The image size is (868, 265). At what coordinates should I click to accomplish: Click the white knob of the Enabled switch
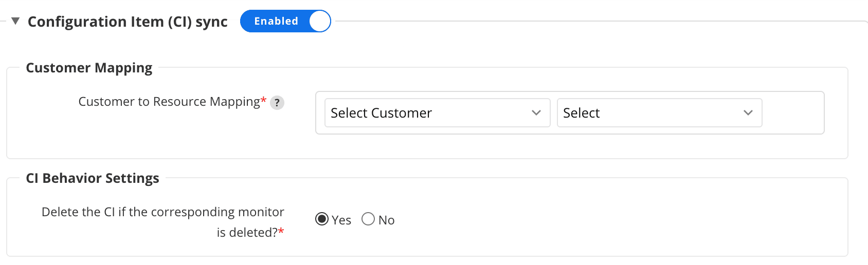point(319,21)
